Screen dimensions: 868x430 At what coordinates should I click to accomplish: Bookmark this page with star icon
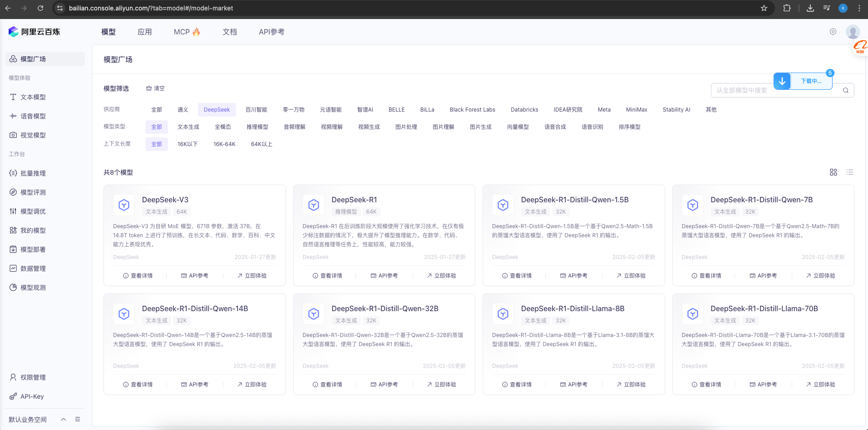tap(764, 8)
